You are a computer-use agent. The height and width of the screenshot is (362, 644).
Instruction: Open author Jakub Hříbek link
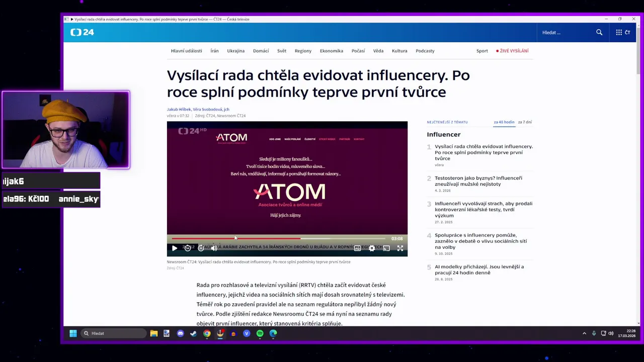click(179, 109)
